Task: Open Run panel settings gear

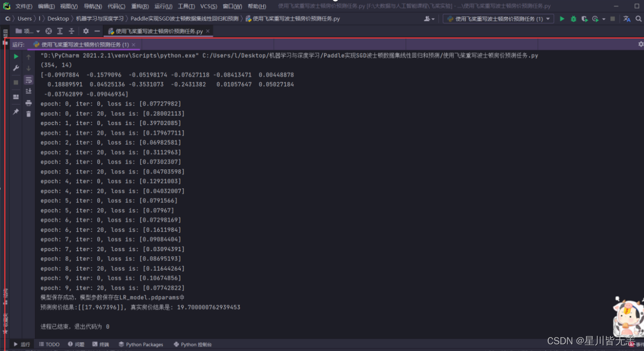Action: 640,44
